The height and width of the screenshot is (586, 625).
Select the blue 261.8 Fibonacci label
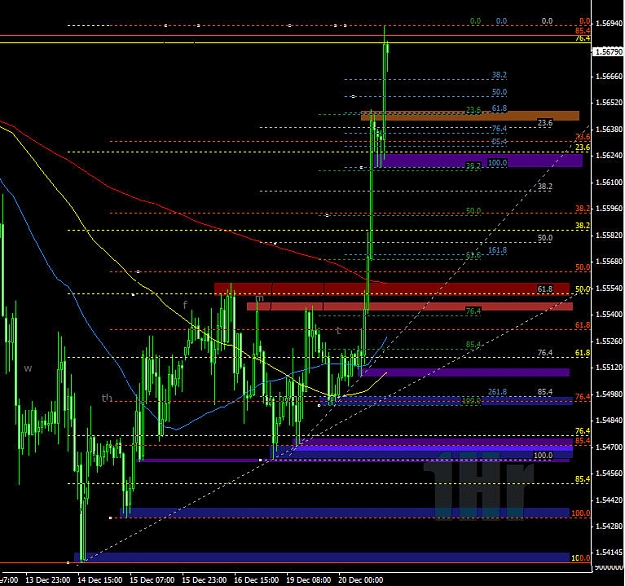497,392
